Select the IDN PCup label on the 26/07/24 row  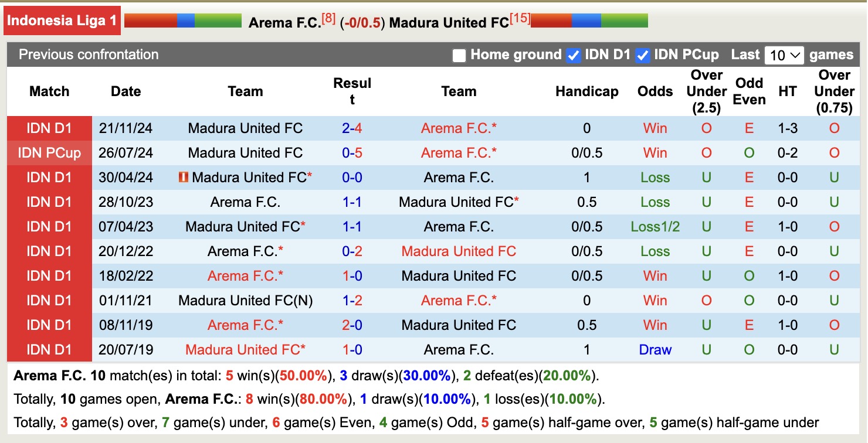[x=49, y=152]
